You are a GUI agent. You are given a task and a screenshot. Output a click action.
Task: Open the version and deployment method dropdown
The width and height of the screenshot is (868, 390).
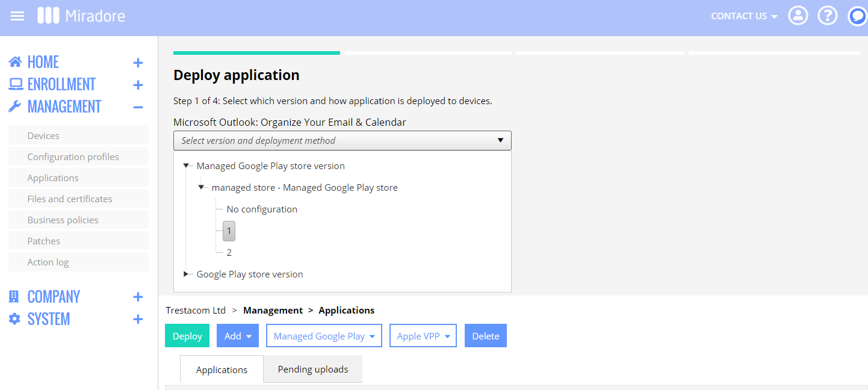point(343,140)
